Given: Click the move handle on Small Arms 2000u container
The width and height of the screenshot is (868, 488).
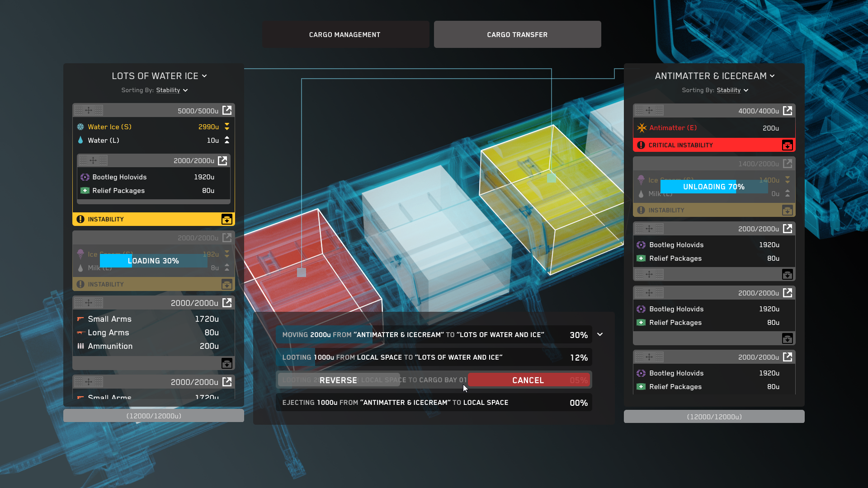Looking at the screenshot, I should tap(89, 303).
